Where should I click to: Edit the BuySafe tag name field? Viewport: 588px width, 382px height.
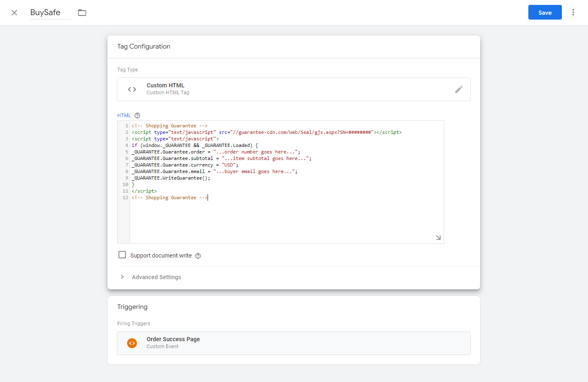coord(50,13)
